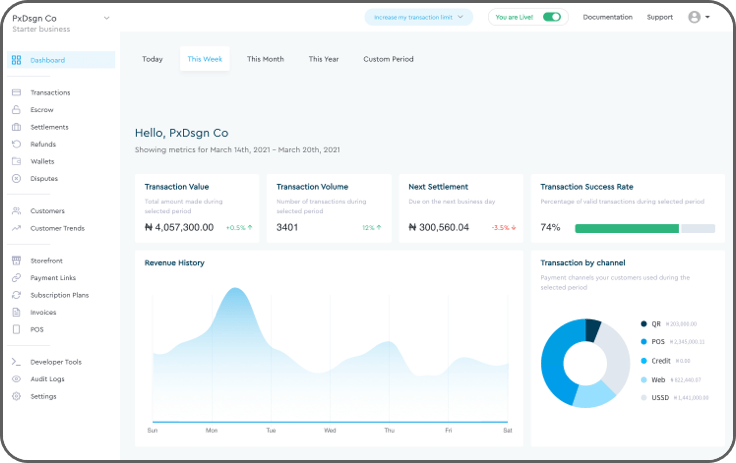Click the Audit Logs eye icon
Screen dimensions: 736x463
(16, 379)
